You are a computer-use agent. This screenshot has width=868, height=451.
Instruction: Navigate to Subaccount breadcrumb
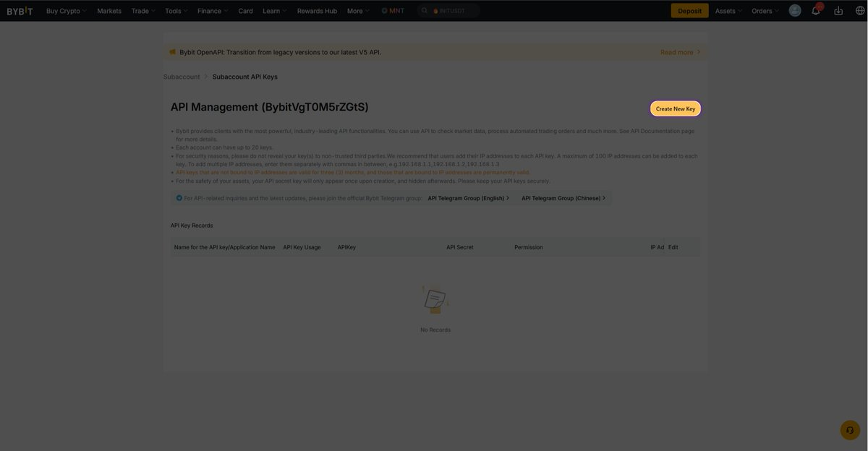tap(182, 77)
